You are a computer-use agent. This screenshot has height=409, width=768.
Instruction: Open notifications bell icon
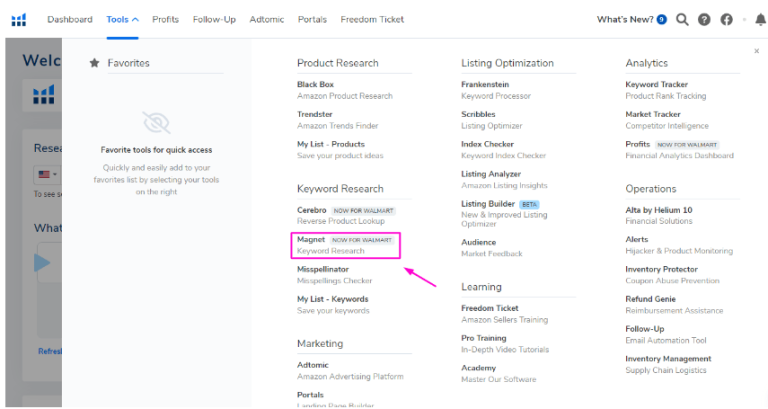(x=760, y=19)
